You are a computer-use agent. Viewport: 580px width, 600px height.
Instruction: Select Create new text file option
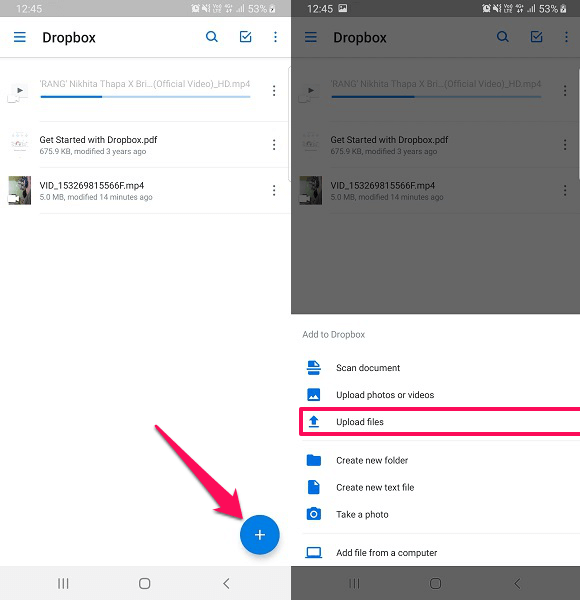pyautogui.click(x=435, y=487)
